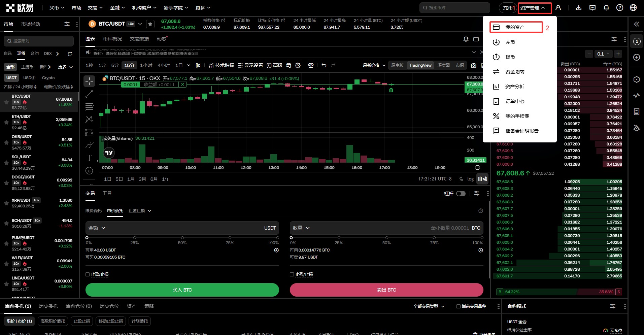Open the account profile icon

558,7
